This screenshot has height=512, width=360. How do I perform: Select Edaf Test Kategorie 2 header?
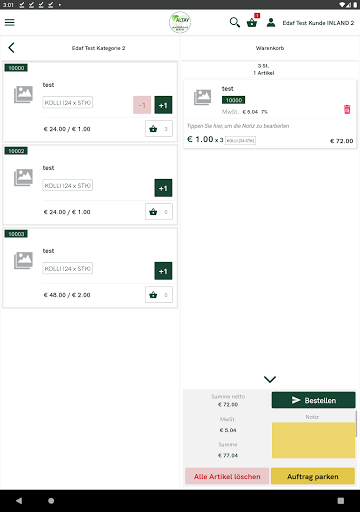click(99, 48)
